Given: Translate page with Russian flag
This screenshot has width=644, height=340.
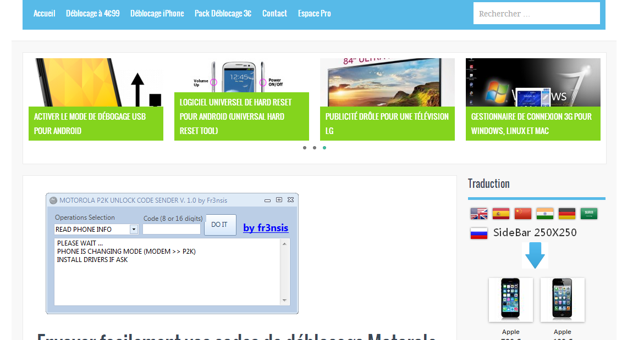Looking at the screenshot, I should coord(479,233).
